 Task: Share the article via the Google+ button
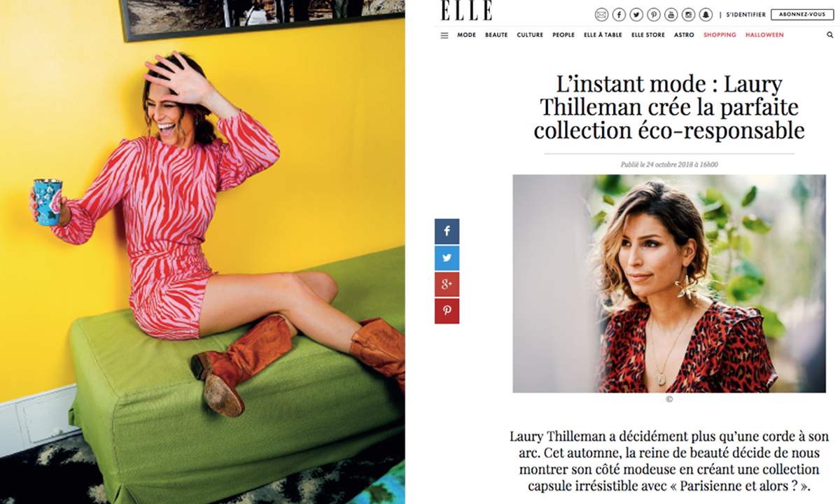point(447,284)
